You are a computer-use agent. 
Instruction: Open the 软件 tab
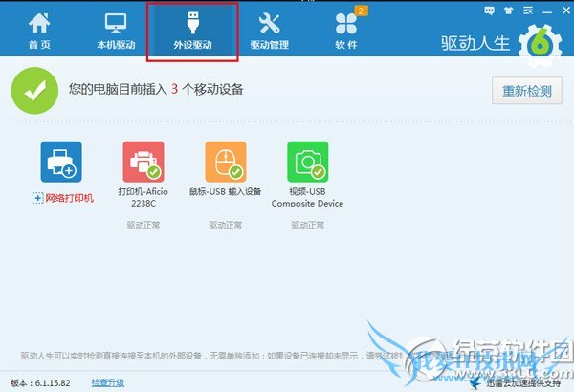tap(346, 31)
